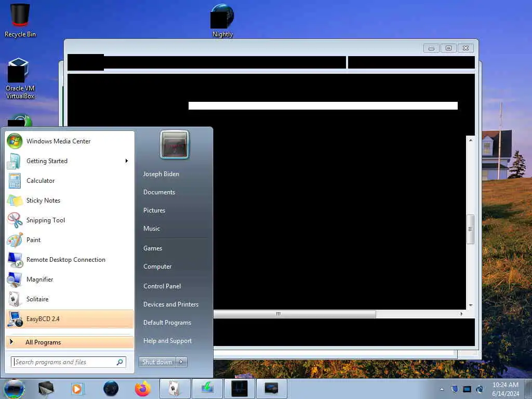Expand the All Programs list
532x399 pixels.
tap(70, 342)
